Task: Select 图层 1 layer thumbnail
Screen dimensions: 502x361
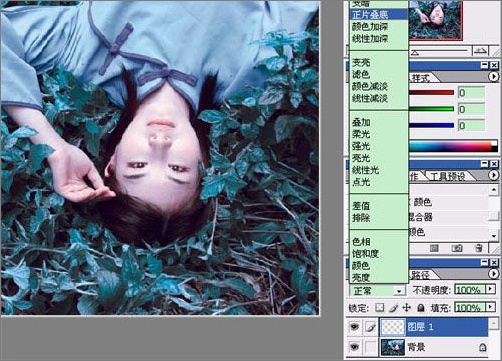Action: [x=393, y=327]
